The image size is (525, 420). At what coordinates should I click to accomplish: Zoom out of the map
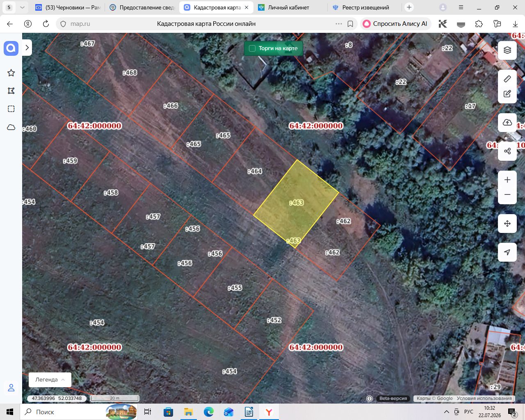(507, 195)
